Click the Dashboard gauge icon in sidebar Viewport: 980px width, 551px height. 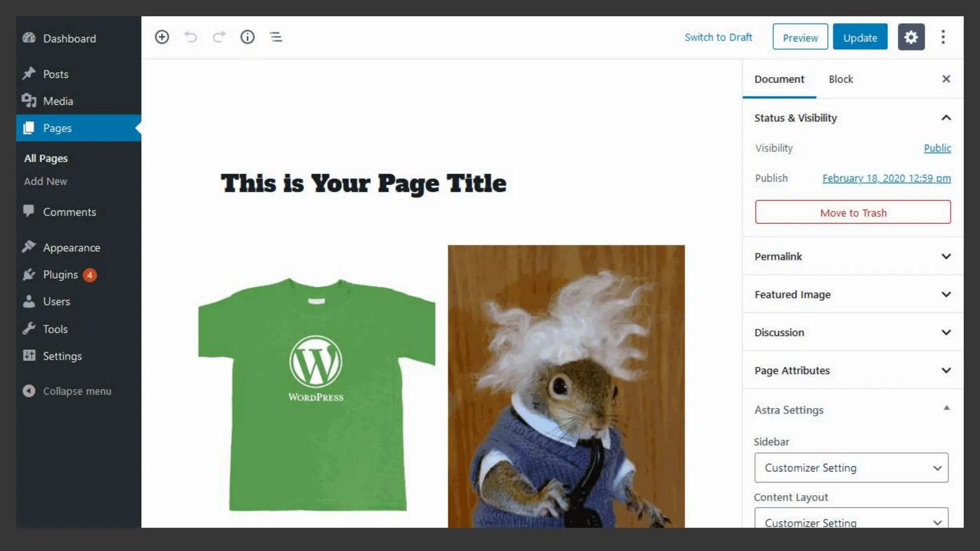coord(29,38)
